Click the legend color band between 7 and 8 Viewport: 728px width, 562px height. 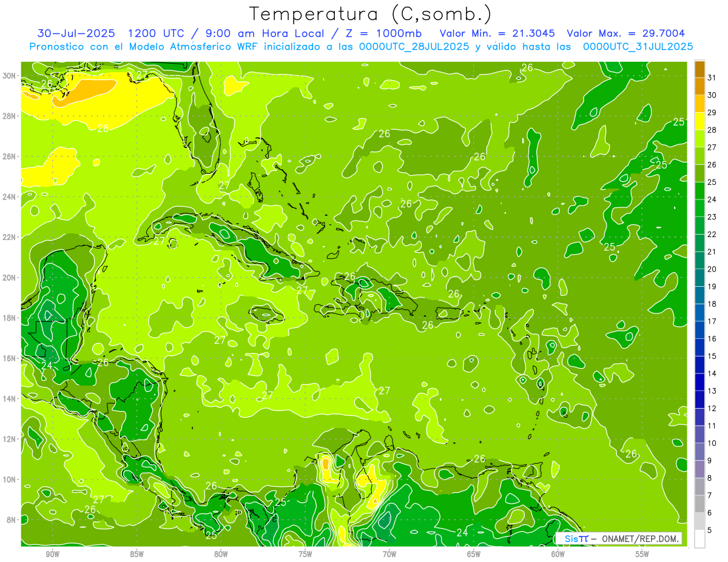coord(699,487)
